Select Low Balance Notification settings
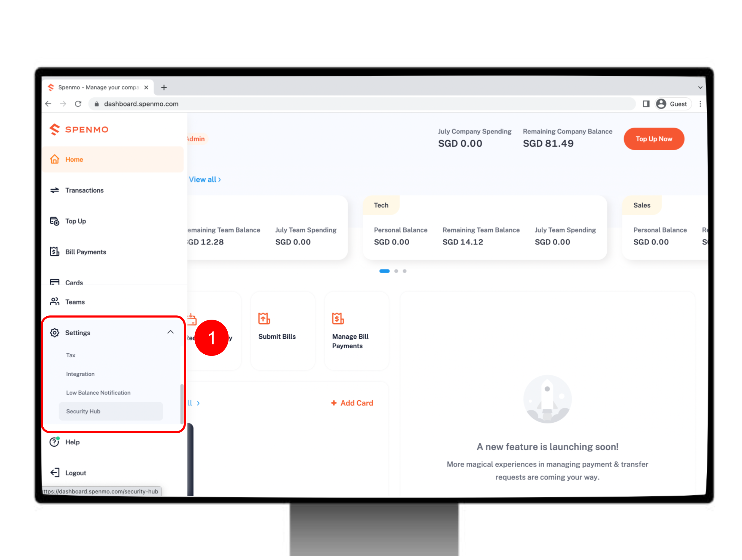The height and width of the screenshot is (560, 742). [98, 392]
